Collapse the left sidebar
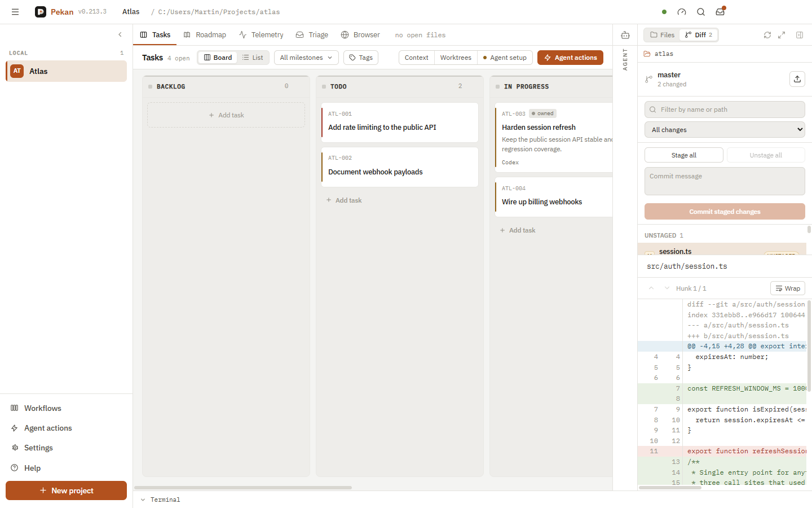 pos(120,35)
